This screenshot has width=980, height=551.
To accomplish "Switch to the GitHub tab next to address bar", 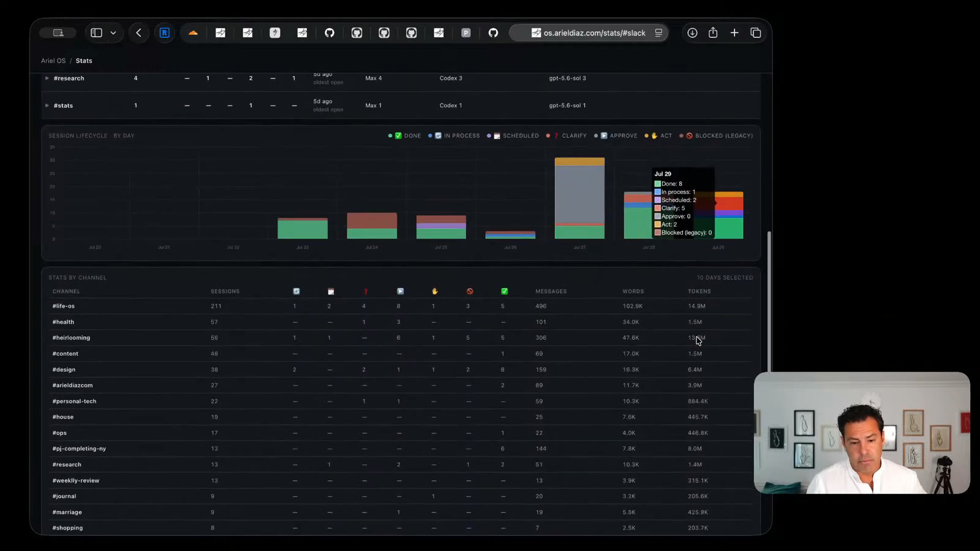I will pos(493,33).
